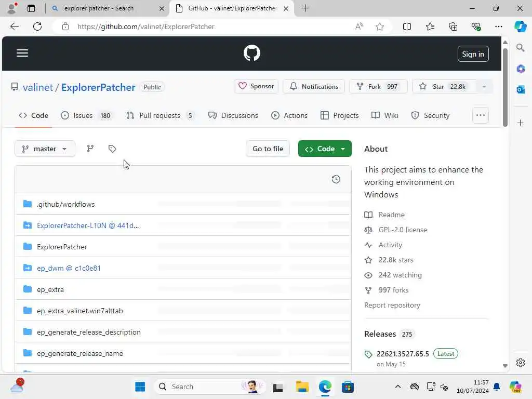Open Copilot in Edge toolbar
The image size is (532, 399).
pos(520,26)
